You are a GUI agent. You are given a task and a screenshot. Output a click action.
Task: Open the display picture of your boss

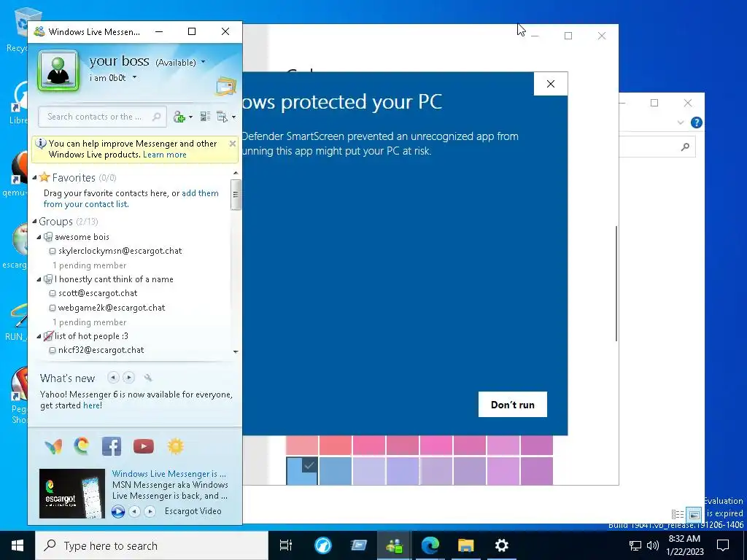tap(58, 71)
